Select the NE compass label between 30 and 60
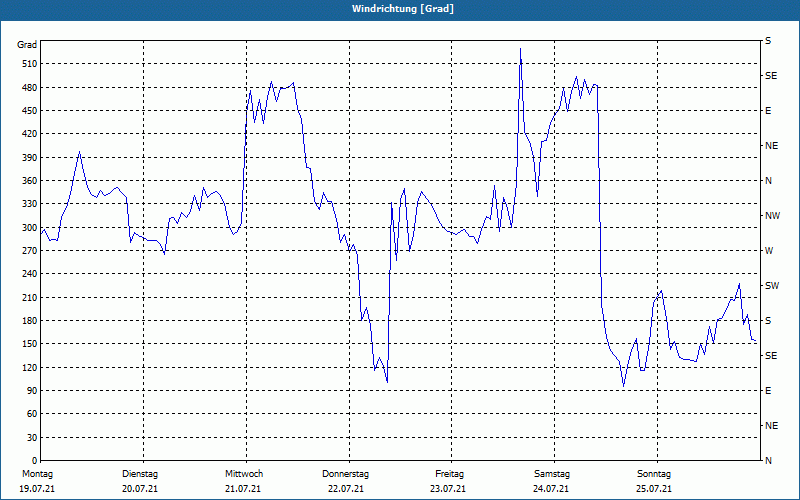 tap(771, 426)
